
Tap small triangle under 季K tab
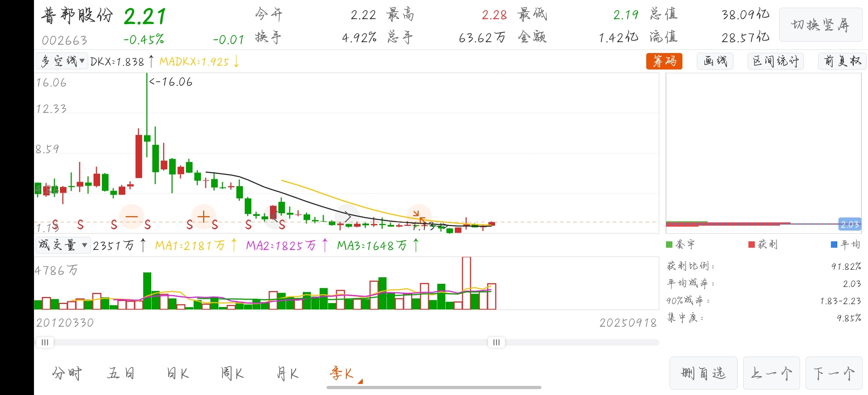360,381
